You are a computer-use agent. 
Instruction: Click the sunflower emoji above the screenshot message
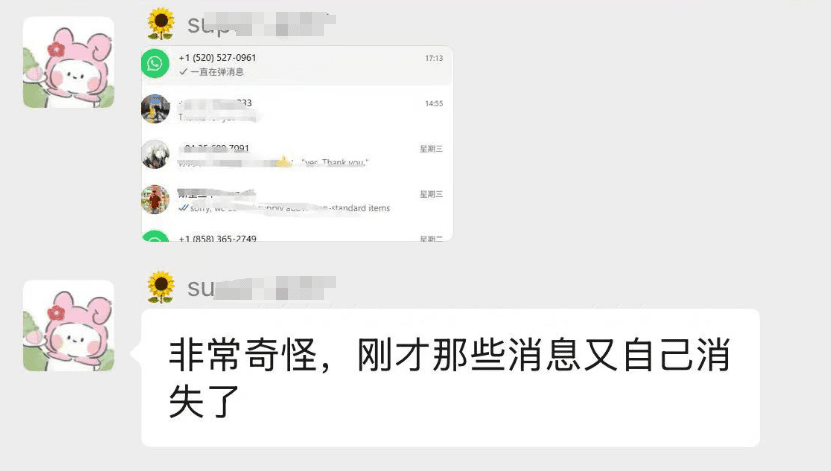[x=161, y=24]
